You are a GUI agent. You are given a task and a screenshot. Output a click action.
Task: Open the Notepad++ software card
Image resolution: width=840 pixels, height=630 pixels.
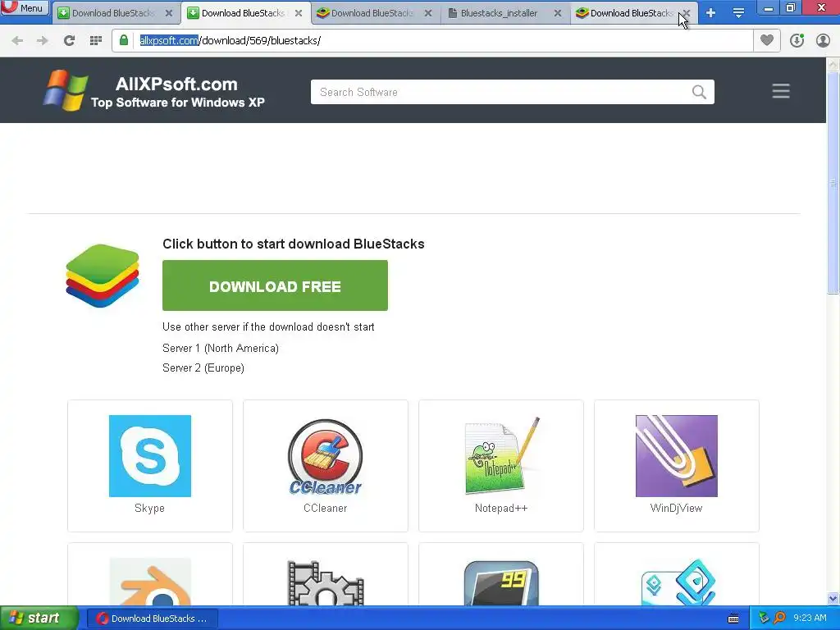click(501, 466)
